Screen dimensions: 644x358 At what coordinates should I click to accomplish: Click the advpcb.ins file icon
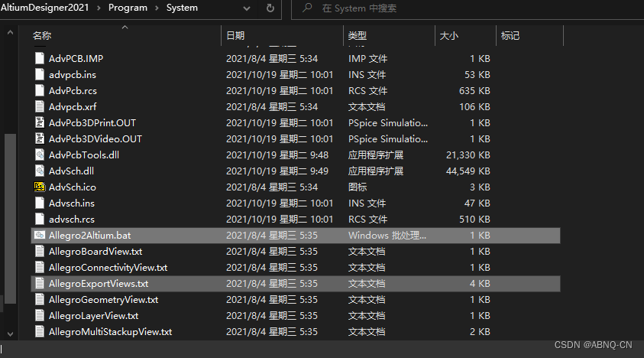40,74
